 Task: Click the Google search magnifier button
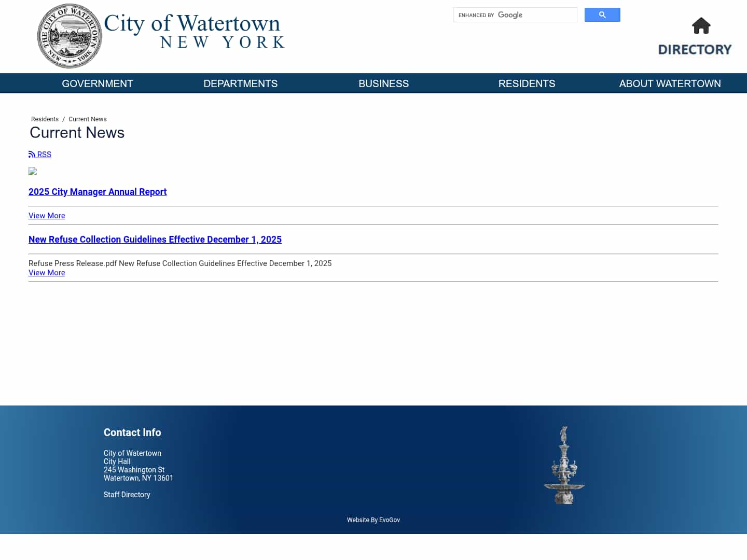click(602, 15)
